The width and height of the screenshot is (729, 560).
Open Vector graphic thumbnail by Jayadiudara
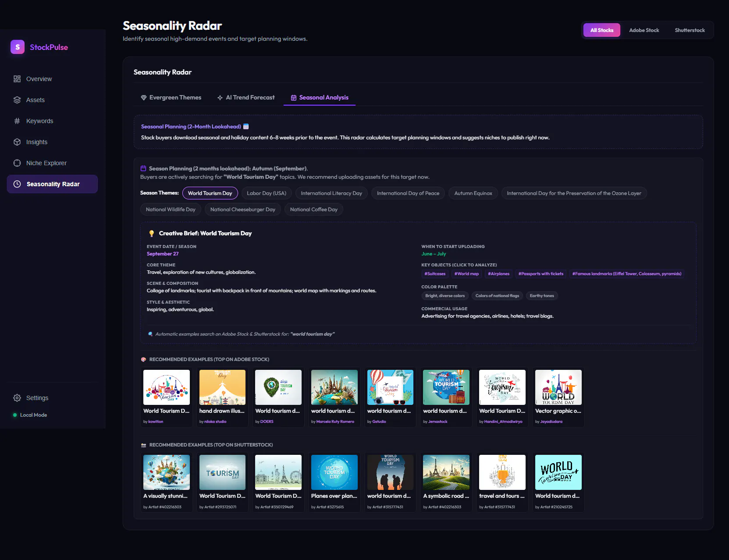(558, 387)
